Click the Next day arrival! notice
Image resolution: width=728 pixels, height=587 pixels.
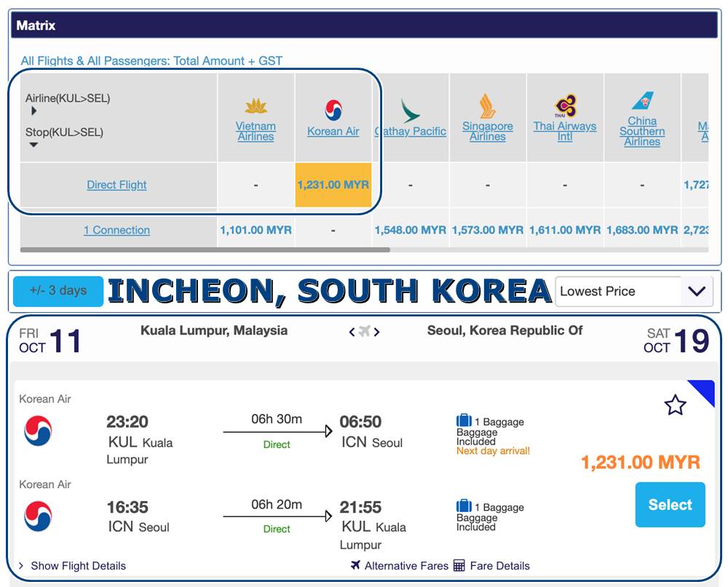[x=493, y=450]
